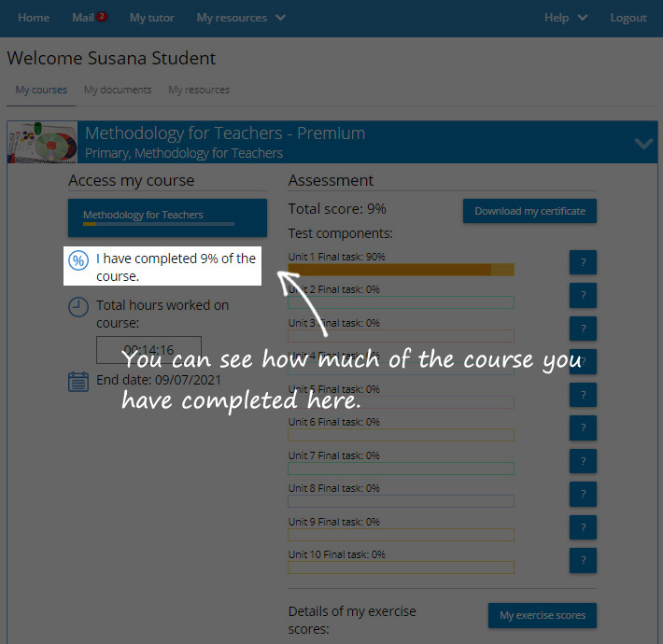This screenshot has height=644, width=663.
Task: Switch to the My documents tab
Action: pos(118,90)
